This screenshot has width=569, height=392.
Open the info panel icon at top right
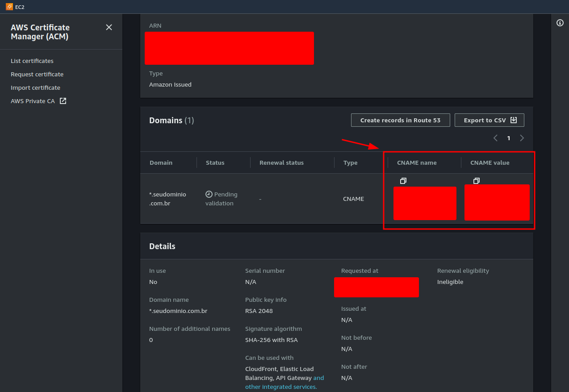point(560,23)
